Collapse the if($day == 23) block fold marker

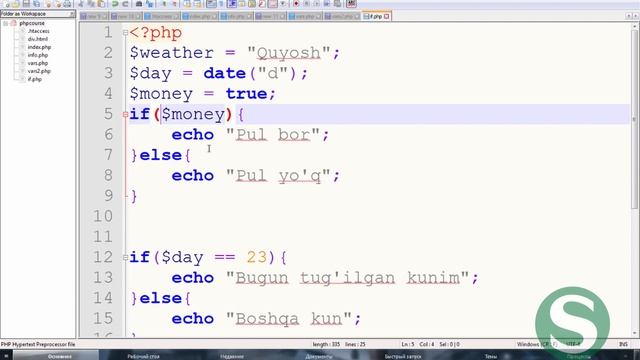point(125,258)
